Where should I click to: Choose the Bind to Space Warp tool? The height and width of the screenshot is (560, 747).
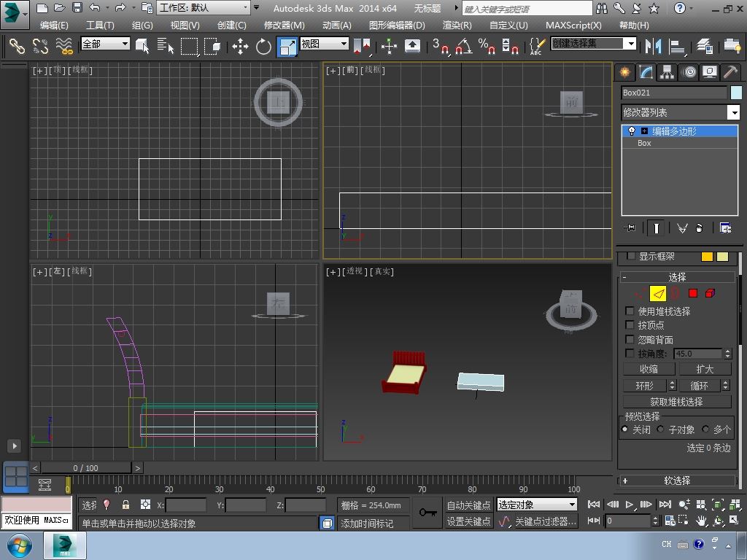(64, 46)
